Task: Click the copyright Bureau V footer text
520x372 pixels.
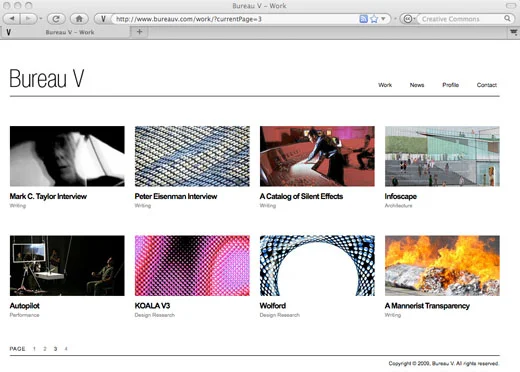Action: pos(443,363)
